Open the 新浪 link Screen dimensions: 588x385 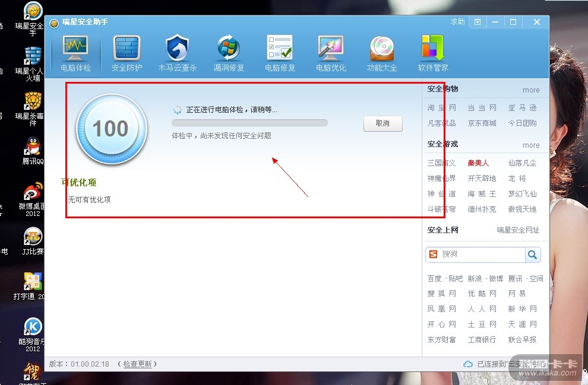(475, 278)
